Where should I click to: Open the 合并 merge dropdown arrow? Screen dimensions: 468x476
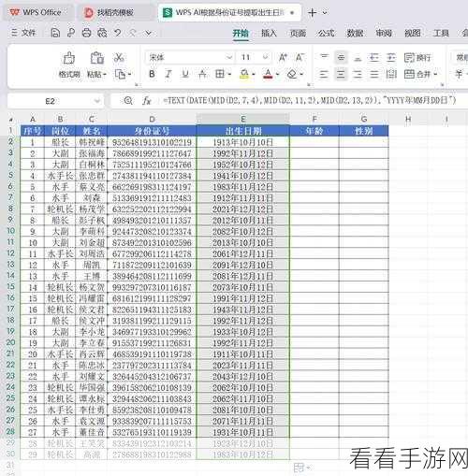point(435,75)
